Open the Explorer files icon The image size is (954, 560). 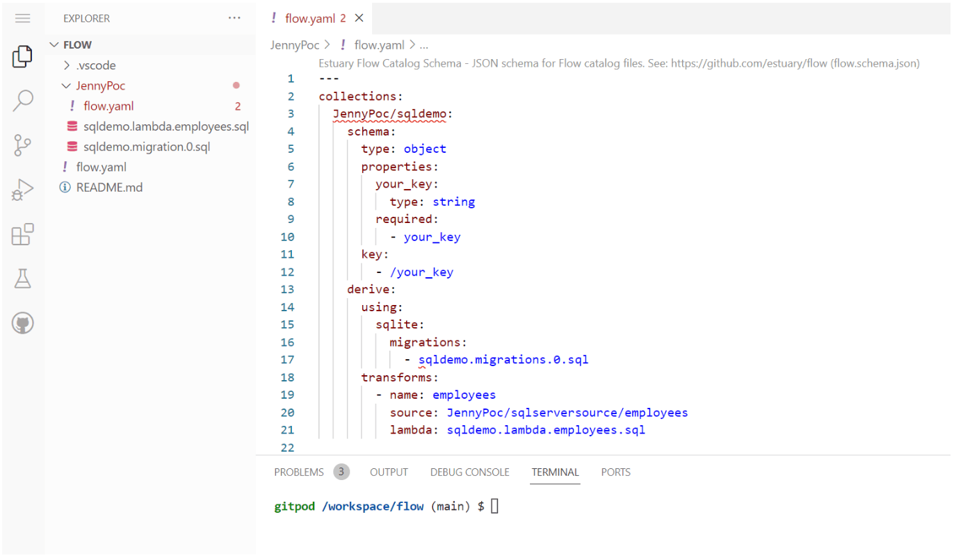[x=23, y=56]
